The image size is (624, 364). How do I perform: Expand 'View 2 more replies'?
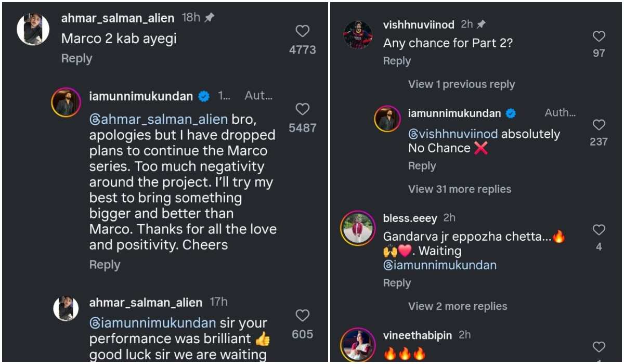(x=458, y=306)
